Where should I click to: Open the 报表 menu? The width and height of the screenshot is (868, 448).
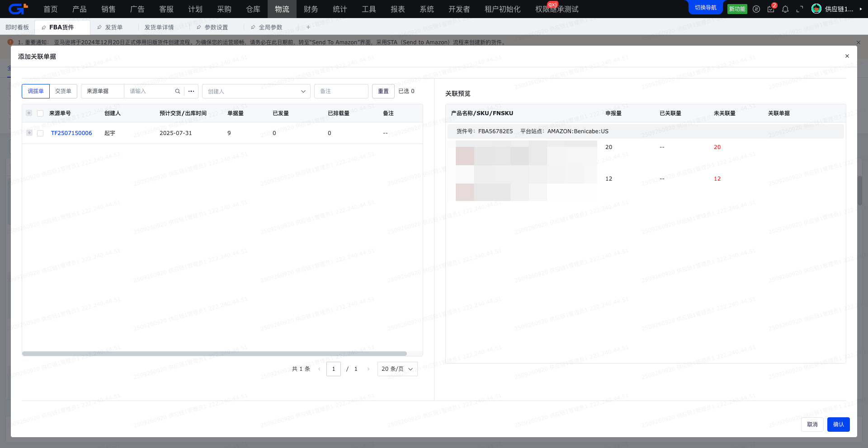[398, 9]
